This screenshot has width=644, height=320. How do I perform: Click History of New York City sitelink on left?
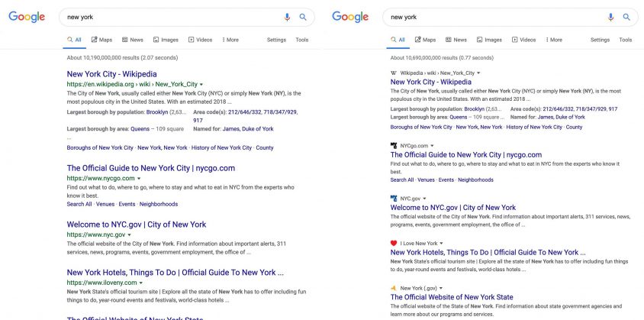222,147
